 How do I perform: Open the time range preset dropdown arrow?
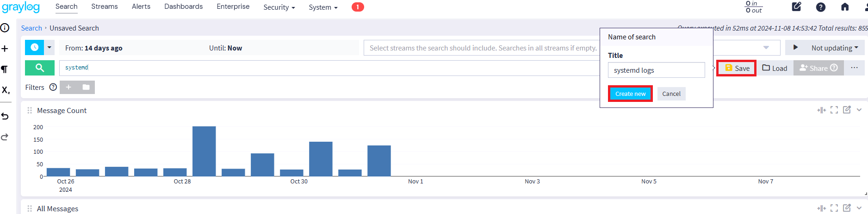pyautogui.click(x=50, y=47)
